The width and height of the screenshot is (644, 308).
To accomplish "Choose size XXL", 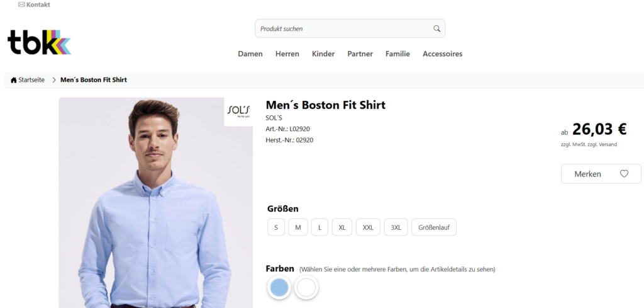I will click(368, 227).
